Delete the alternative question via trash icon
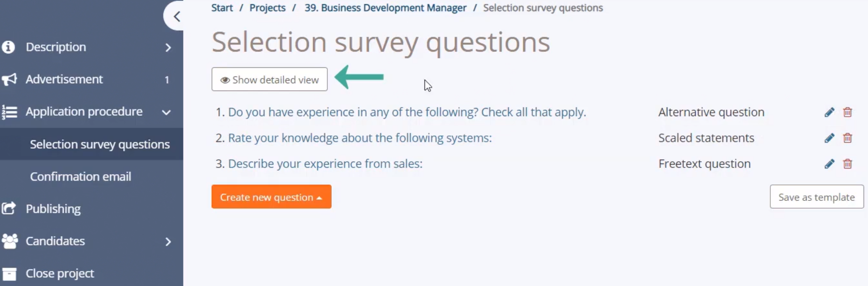The width and height of the screenshot is (868, 286). click(848, 112)
